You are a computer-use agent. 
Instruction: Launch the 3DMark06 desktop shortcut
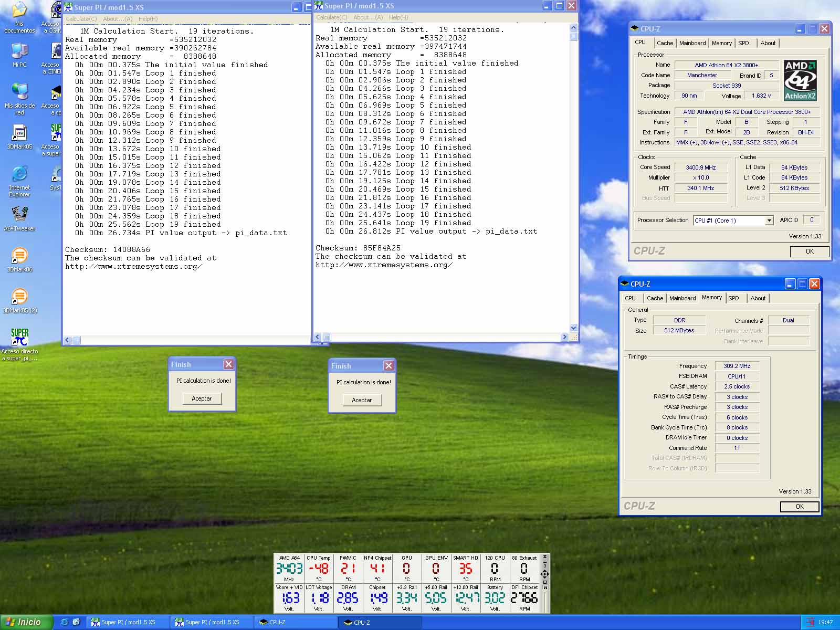click(x=19, y=260)
